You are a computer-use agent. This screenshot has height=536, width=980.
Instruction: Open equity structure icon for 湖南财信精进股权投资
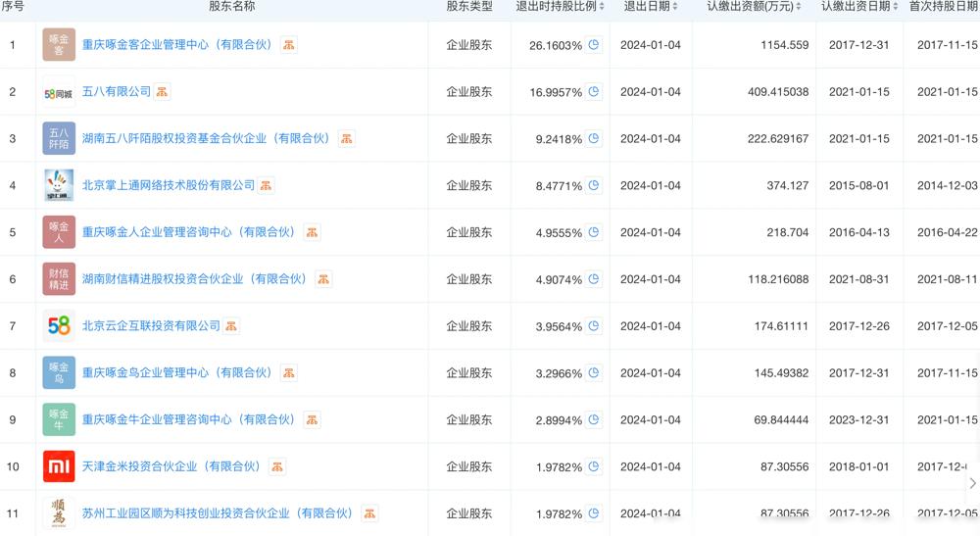pos(323,279)
